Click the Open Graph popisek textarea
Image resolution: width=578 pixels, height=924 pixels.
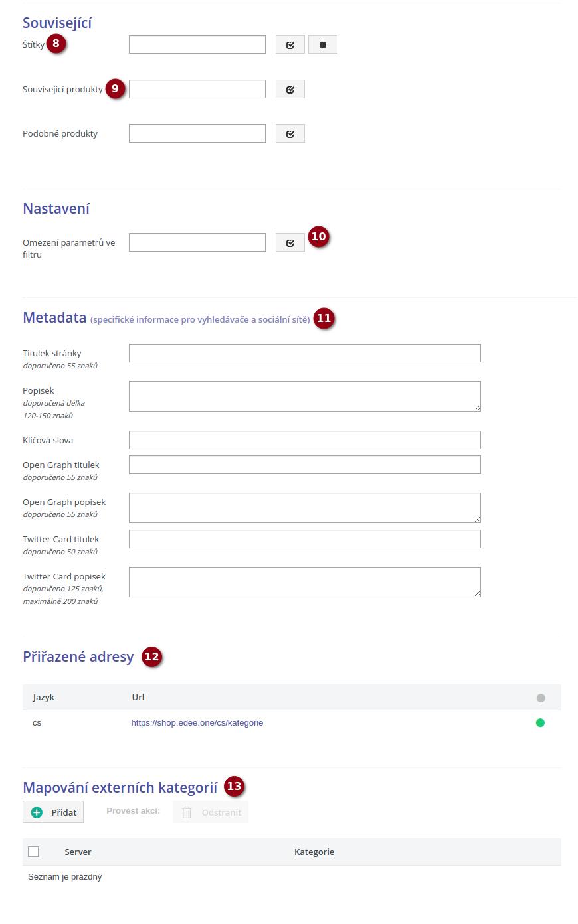pos(304,508)
